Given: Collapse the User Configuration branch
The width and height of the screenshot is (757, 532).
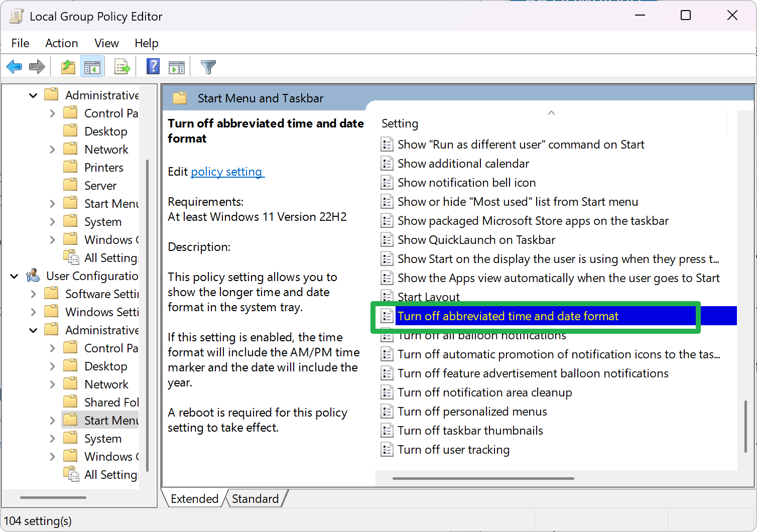Looking at the screenshot, I should [x=14, y=276].
